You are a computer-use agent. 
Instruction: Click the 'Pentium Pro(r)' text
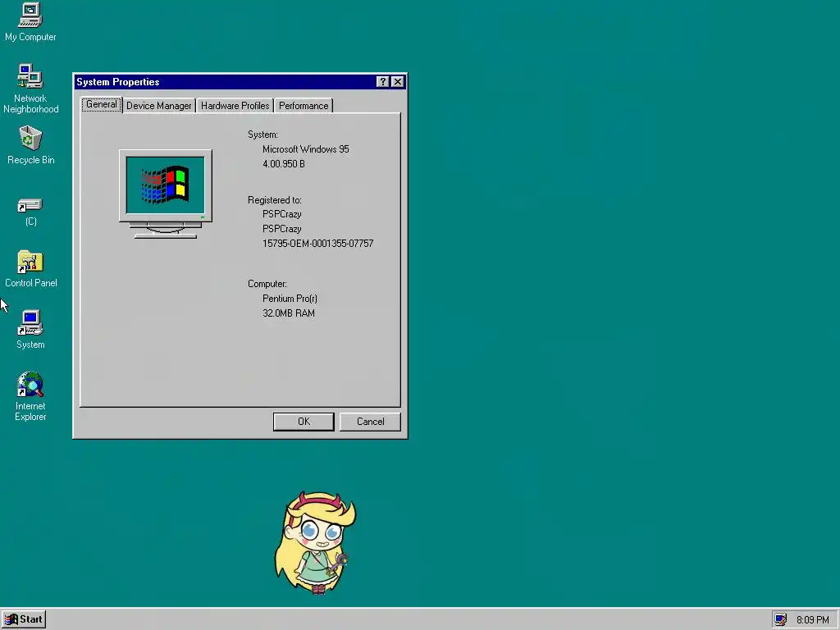[290, 299]
